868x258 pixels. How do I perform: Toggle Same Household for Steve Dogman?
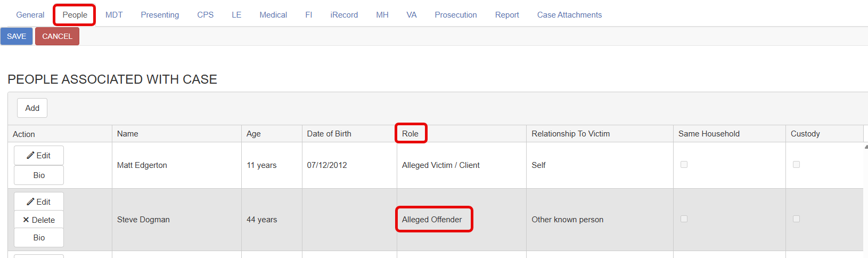[684, 219]
